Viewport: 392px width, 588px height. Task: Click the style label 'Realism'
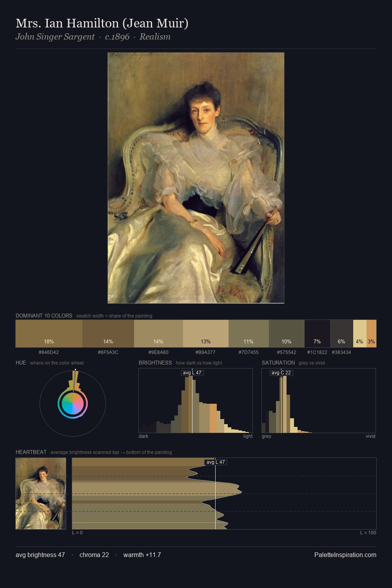tap(155, 37)
